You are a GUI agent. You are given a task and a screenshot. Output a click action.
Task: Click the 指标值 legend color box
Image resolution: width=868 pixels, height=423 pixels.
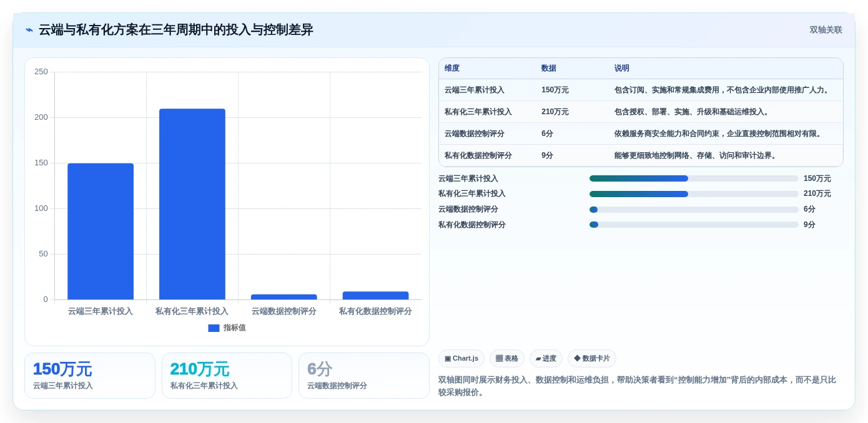click(x=214, y=328)
